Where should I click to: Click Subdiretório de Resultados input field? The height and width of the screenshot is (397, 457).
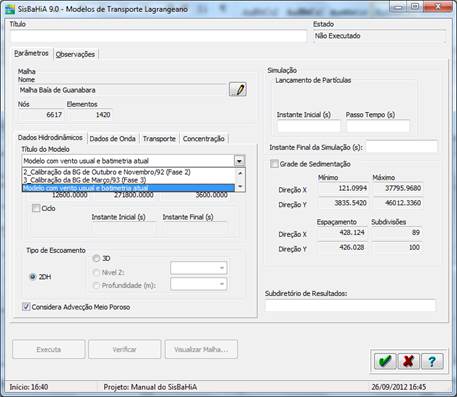[x=350, y=305]
